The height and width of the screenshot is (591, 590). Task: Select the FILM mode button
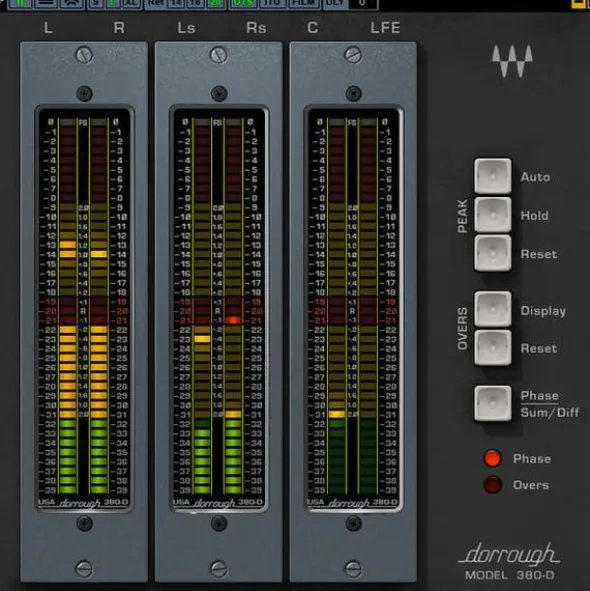pos(304,4)
